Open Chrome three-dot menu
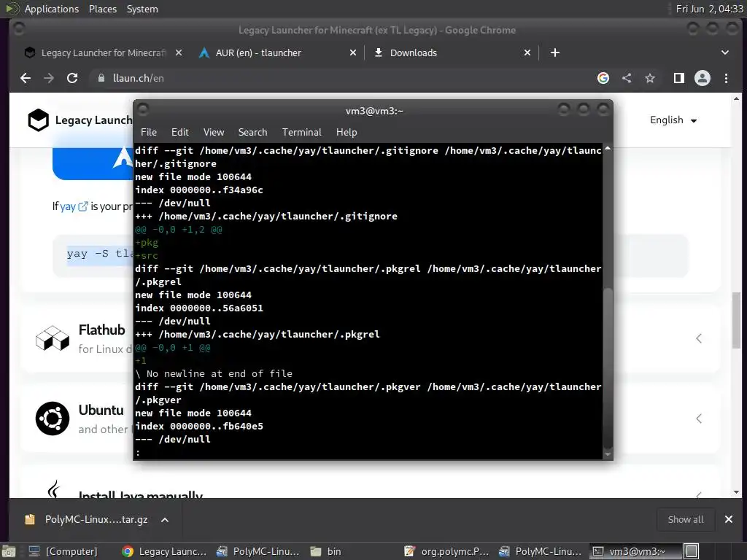 coord(726,78)
